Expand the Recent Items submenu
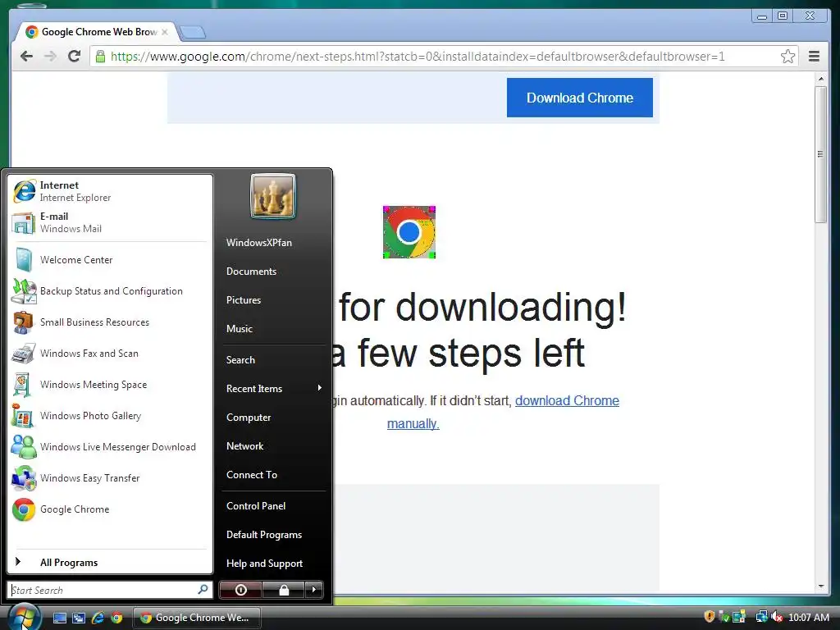This screenshot has width=840, height=630. click(x=273, y=388)
